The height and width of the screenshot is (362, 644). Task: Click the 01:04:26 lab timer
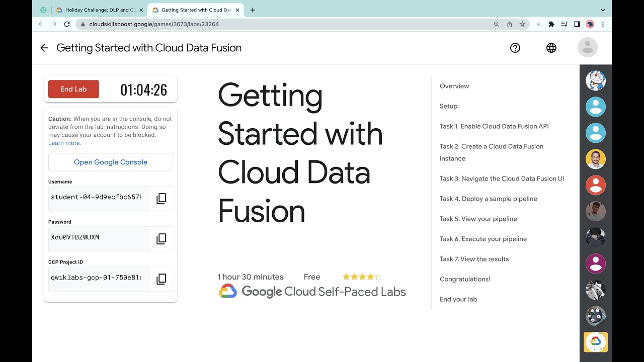tap(143, 90)
